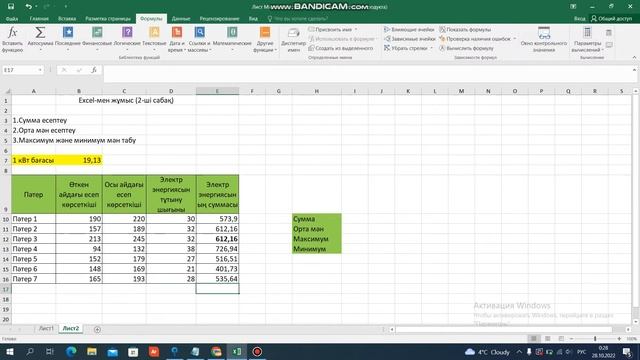Click the Windows Start button
640x360 pixels.
[x=9, y=352]
